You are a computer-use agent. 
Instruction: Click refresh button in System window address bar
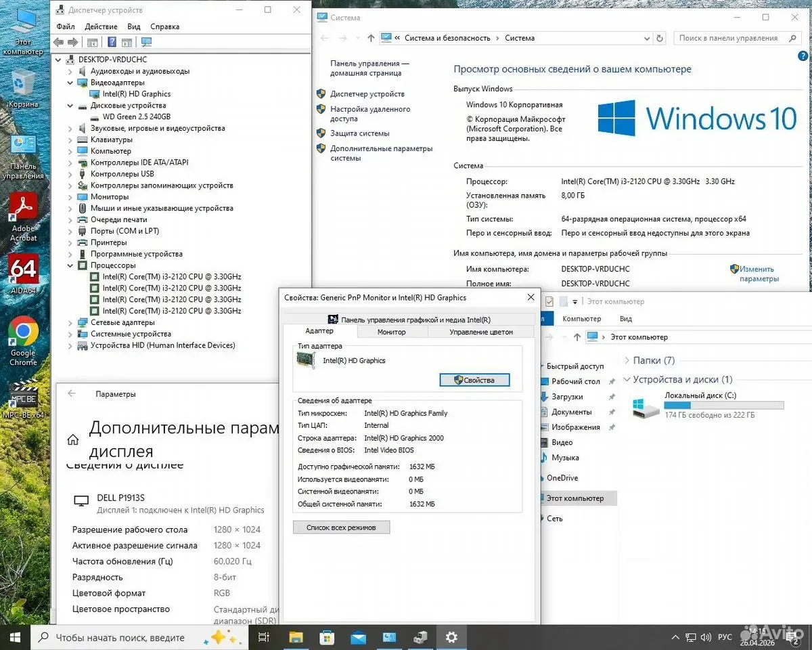coord(660,38)
